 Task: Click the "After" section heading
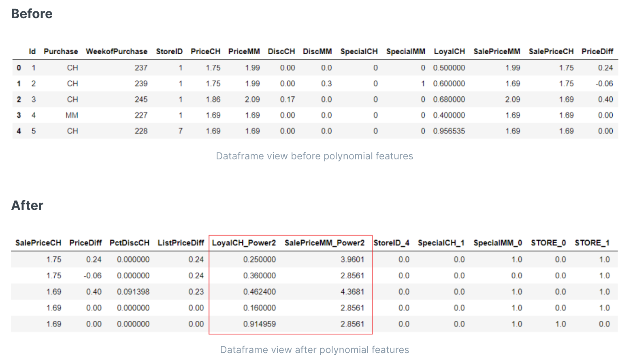pos(27,205)
